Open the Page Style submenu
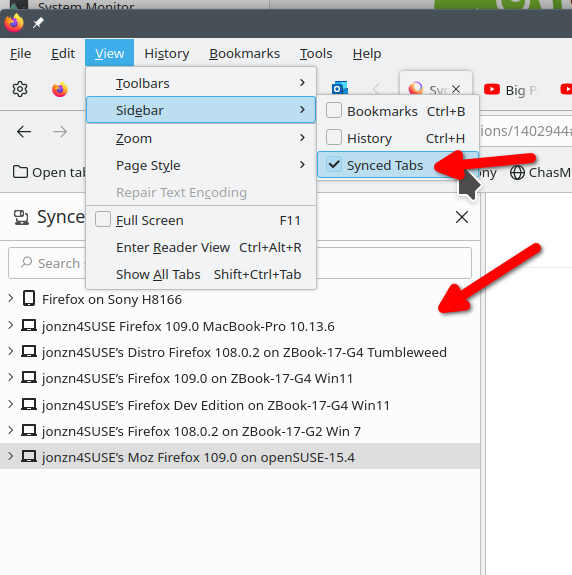Viewport: 572px width, 575px height. pyautogui.click(x=201, y=165)
